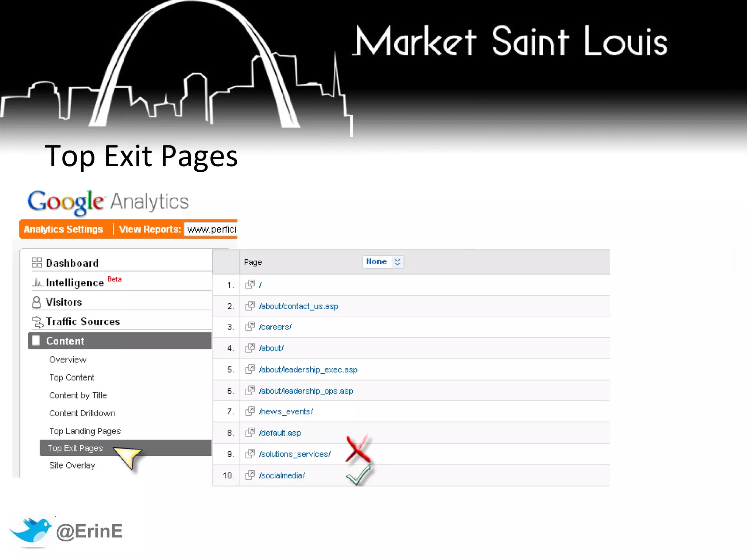The width and height of the screenshot is (747, 560).
Task: Open Dashboard in the sidebar
Action: click(72, 263)
